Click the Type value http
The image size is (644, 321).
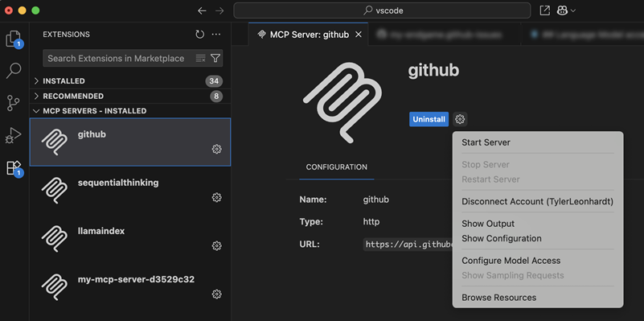coord(371,222)
